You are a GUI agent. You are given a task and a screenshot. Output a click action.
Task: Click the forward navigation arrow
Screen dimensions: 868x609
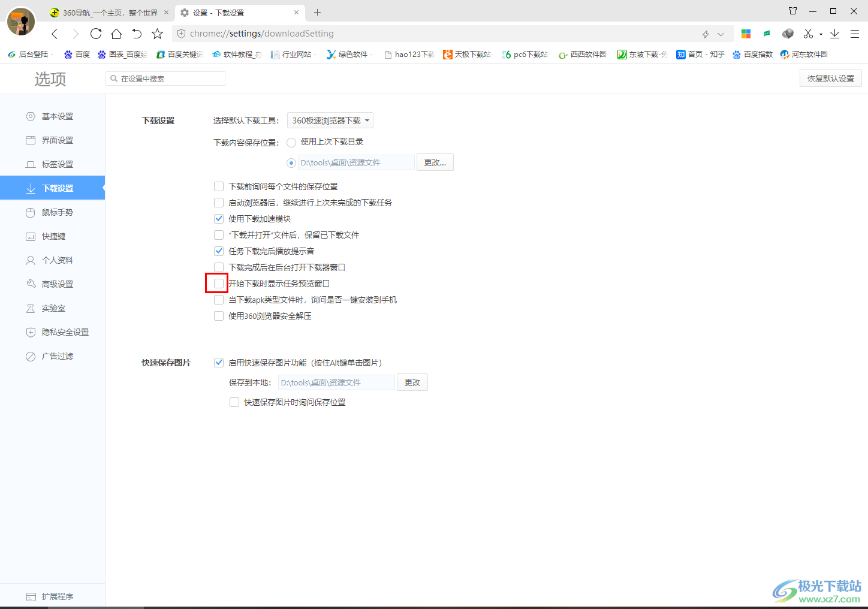76,34
